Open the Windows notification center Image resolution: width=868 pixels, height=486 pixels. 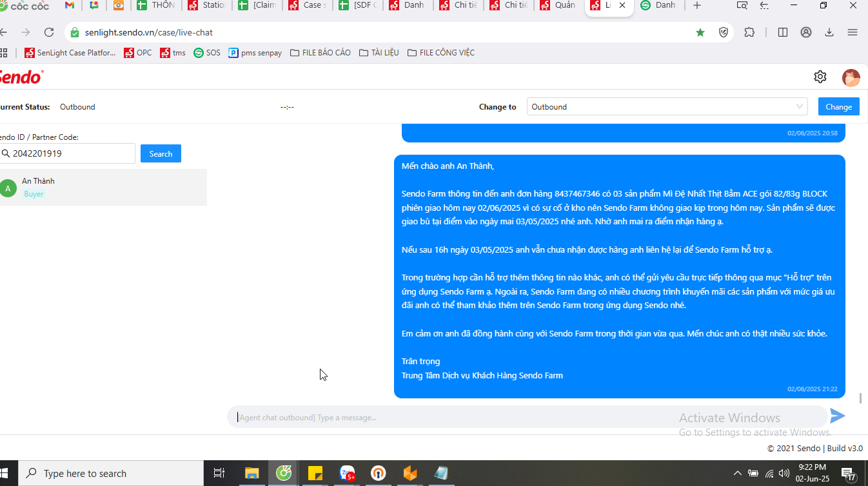(x=849, y=474)
